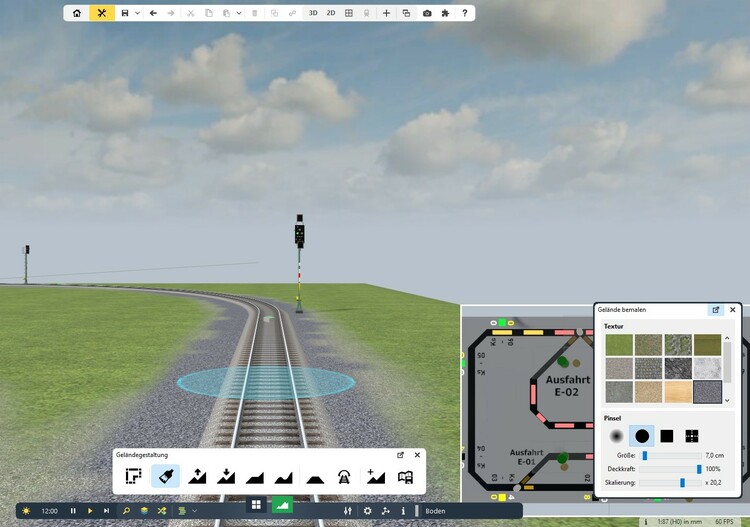Select the embankment plateau tool

(x=315, y=478)
